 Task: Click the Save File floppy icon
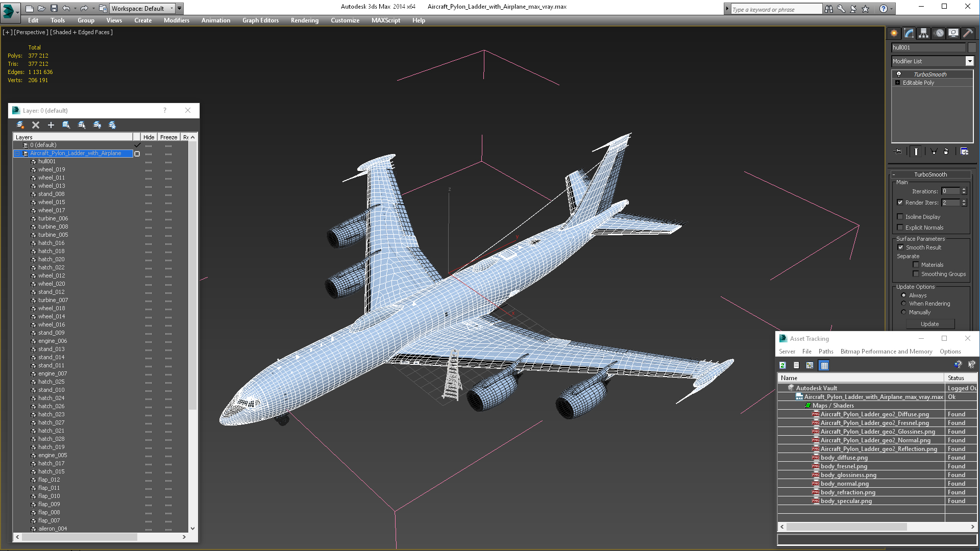(54, 8)
